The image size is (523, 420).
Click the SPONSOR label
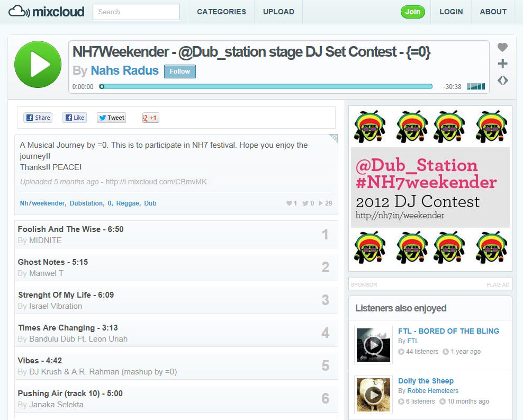[x=364, y=284]
